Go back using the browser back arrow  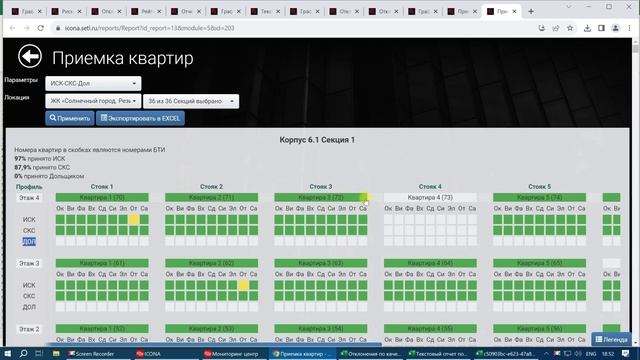pyautogui.click(x=12, y=28)
